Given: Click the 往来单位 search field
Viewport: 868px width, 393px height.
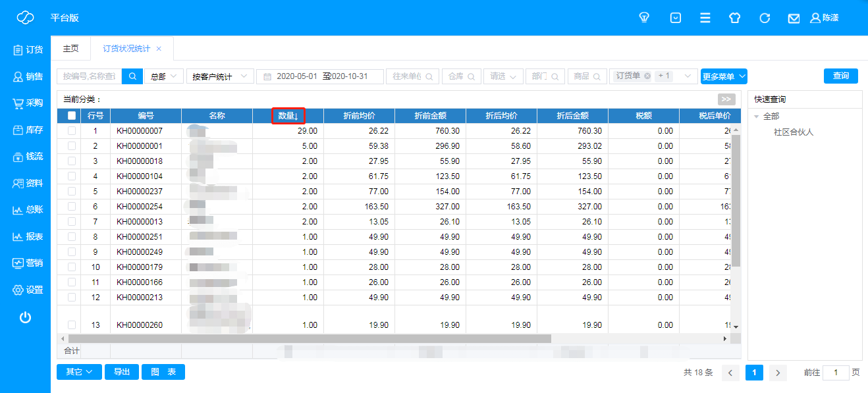Looking at the screenshot, I should [x=412, y=76].
